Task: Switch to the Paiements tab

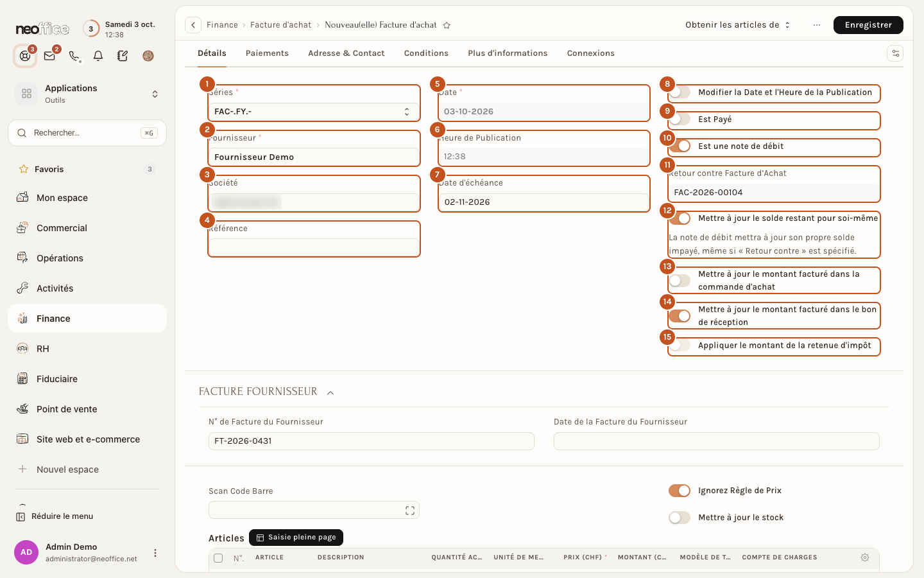Action: (x=267, y=53)
